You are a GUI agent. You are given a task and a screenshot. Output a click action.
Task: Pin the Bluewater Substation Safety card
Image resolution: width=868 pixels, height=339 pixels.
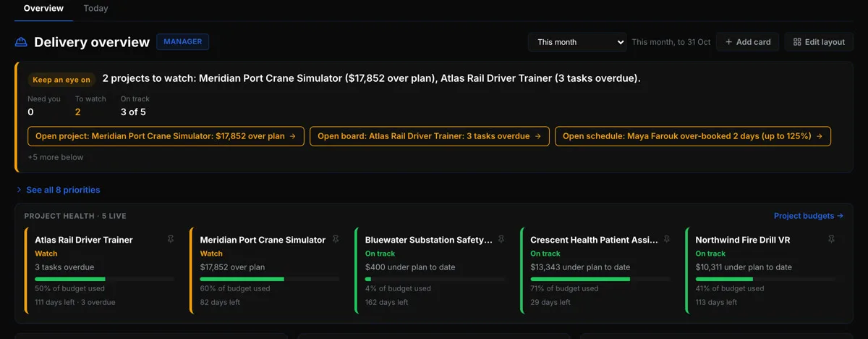click(x=501, y=239)
